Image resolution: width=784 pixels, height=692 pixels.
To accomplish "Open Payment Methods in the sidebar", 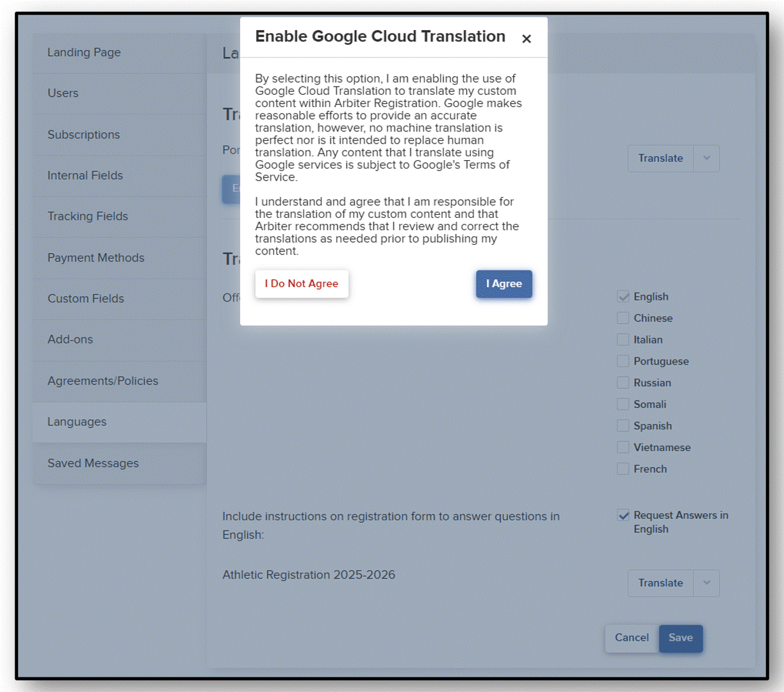I will pos(119,258).
